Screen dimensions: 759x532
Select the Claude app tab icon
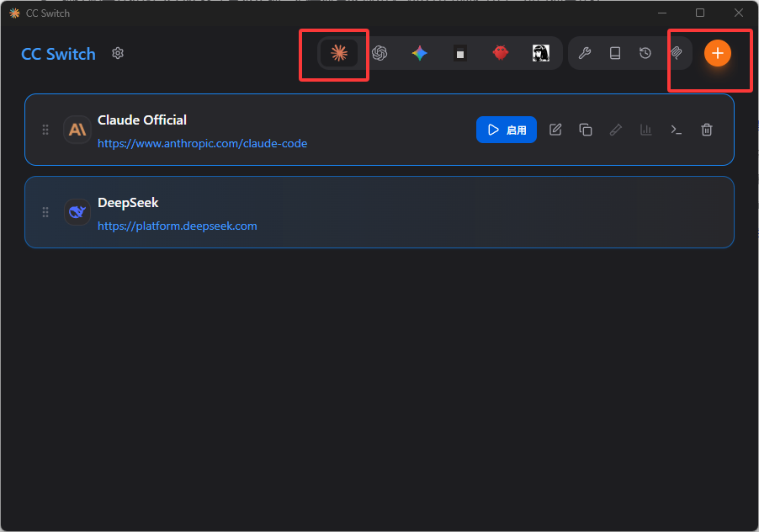[x=339, y=53]
